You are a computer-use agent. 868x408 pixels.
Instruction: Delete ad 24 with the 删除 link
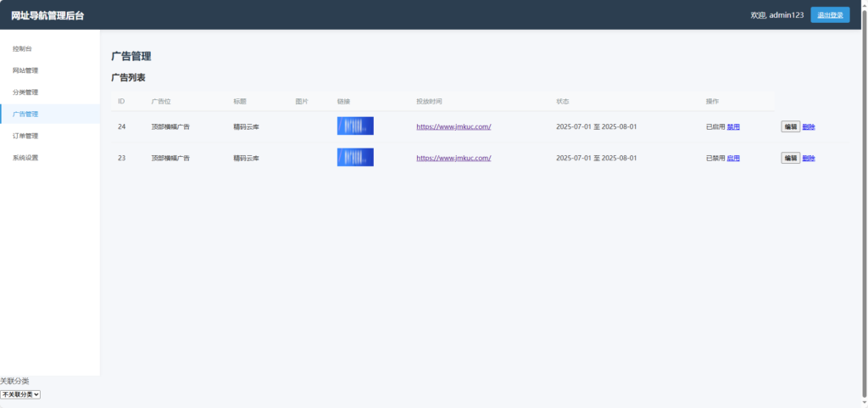click(x=809, y=126)
